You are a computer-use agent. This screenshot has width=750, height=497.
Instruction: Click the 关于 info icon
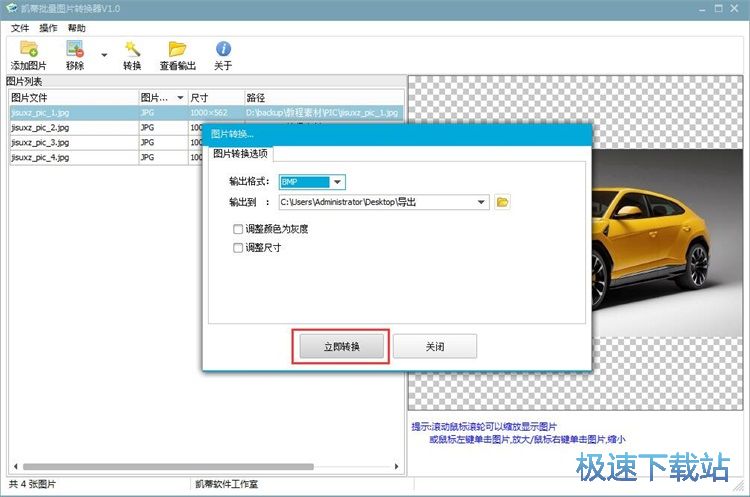click(223, 55)
